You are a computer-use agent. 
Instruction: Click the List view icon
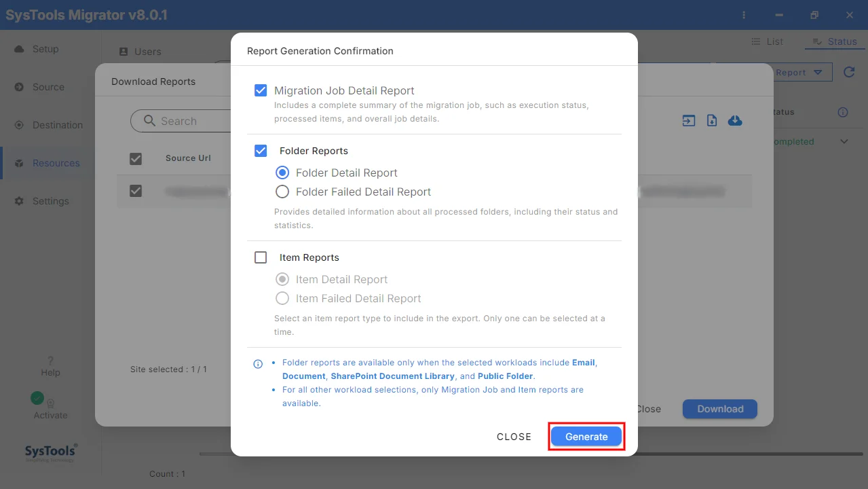coord(756,41)
